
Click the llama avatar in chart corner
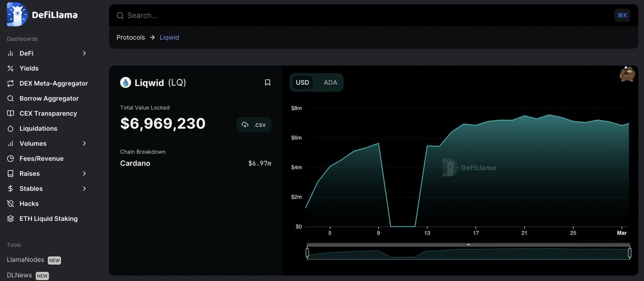point(627,74)
